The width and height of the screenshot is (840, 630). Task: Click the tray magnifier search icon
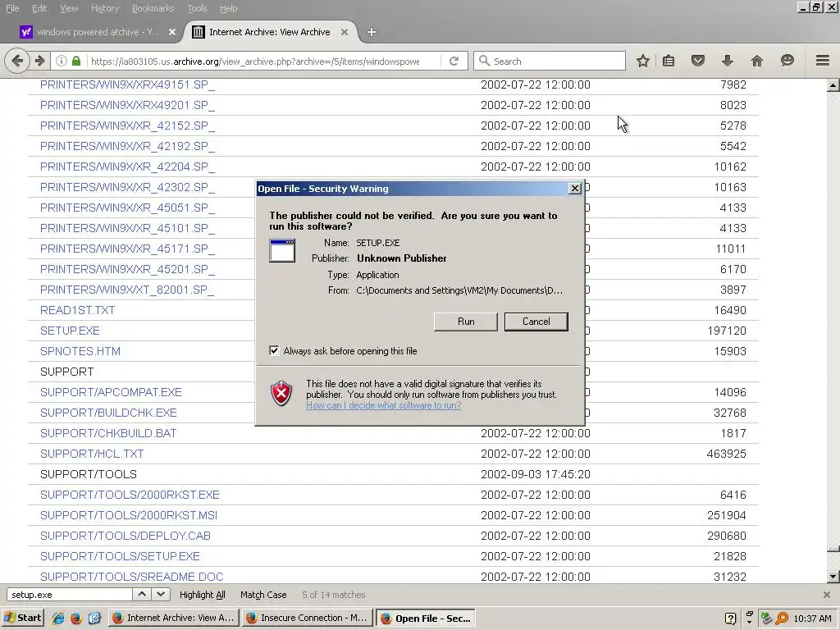pyautogui.click(x=782, y=619)
